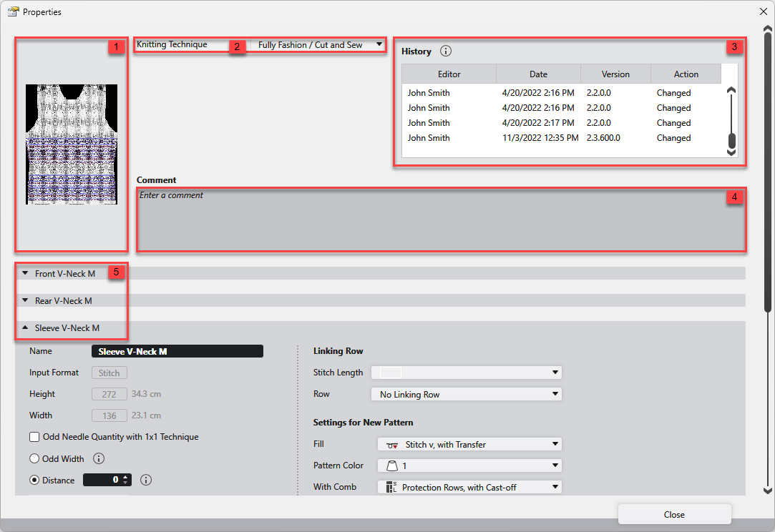The image size is (775, 532).
Task: Sort history by Version column header
Action: pos(615,74)
